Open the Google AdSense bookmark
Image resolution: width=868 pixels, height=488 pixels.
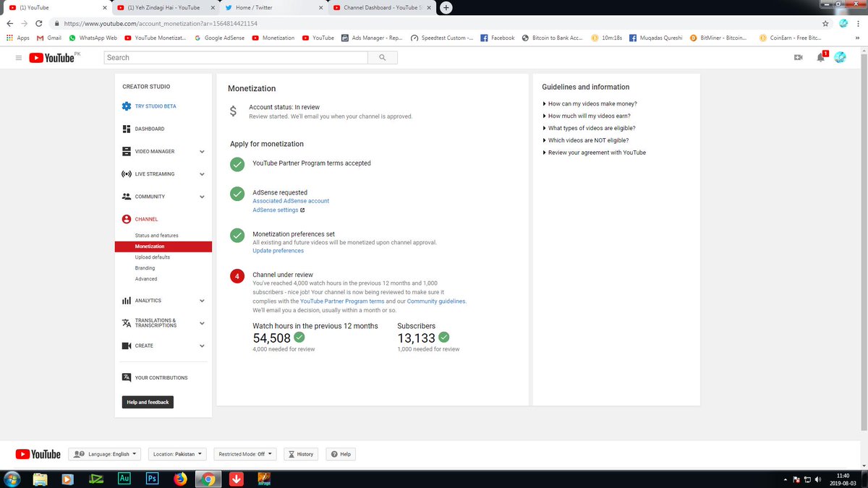pyautogui.click(x=221, y=38)
